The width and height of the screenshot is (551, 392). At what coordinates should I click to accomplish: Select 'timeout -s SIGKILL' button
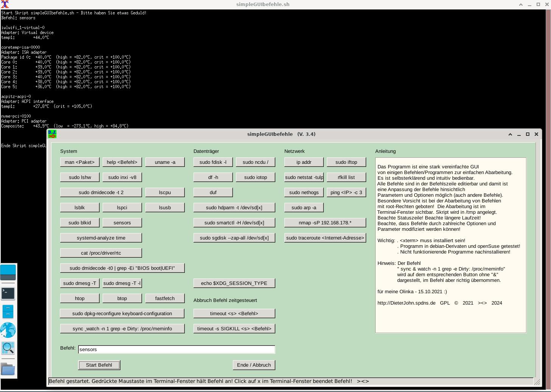234,328
